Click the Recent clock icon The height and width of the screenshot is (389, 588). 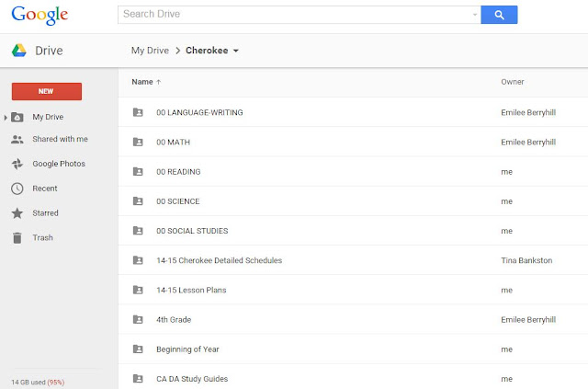[17, 189]
